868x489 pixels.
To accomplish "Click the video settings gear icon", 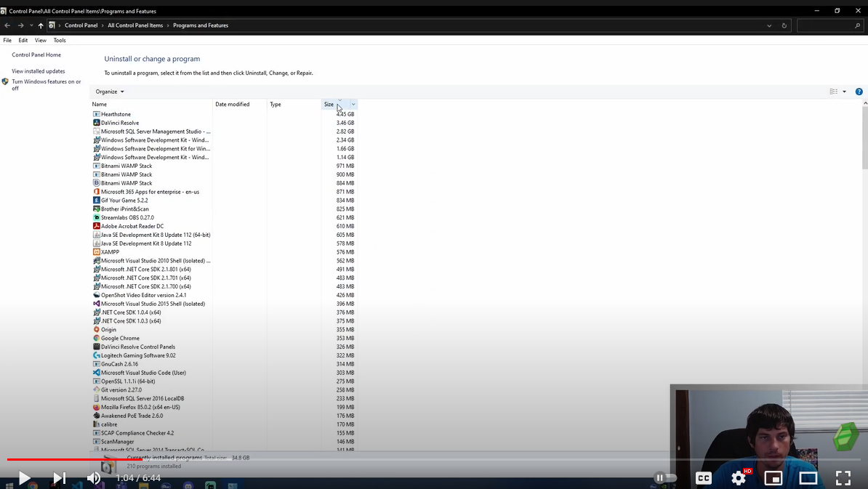I will (739, 477).
